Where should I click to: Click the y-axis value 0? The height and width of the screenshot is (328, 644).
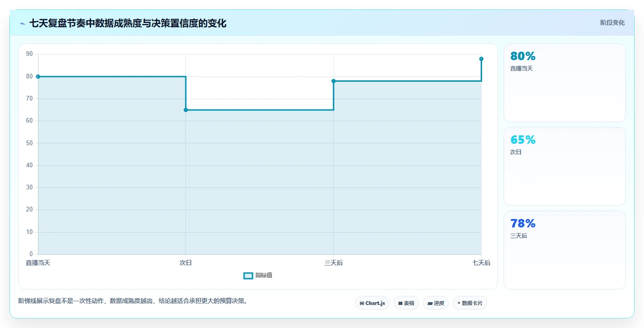[x=31, y=254]
